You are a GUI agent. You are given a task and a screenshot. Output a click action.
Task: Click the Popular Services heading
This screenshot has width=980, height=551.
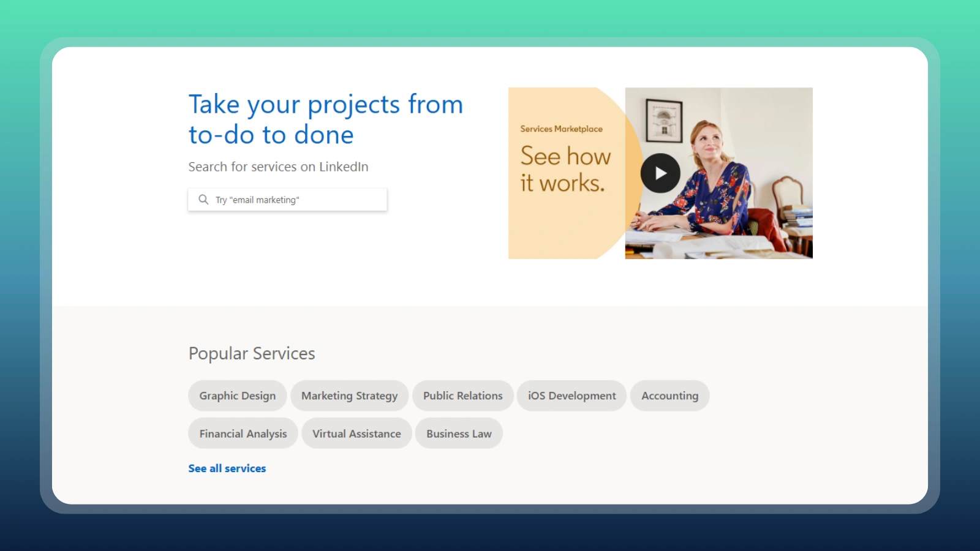click(252, 353)
